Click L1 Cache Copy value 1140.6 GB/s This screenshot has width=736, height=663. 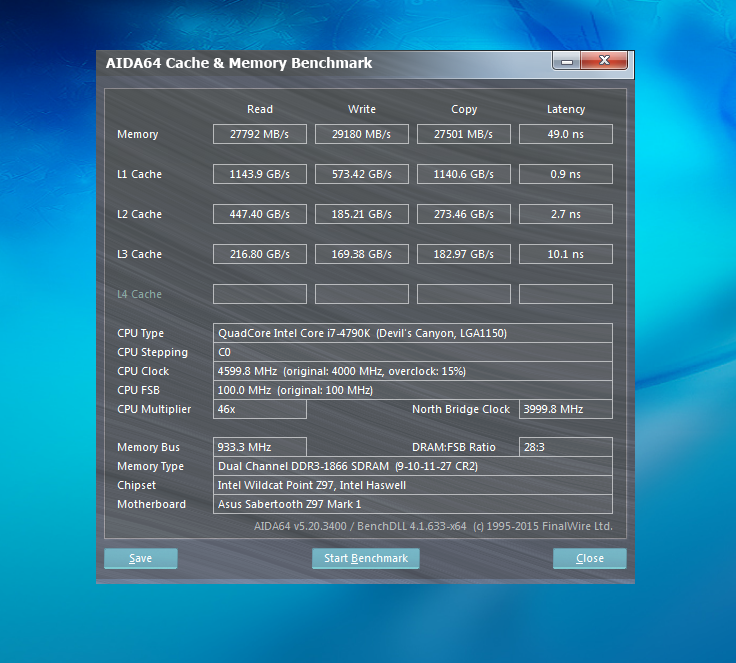[x=464, y=174]
